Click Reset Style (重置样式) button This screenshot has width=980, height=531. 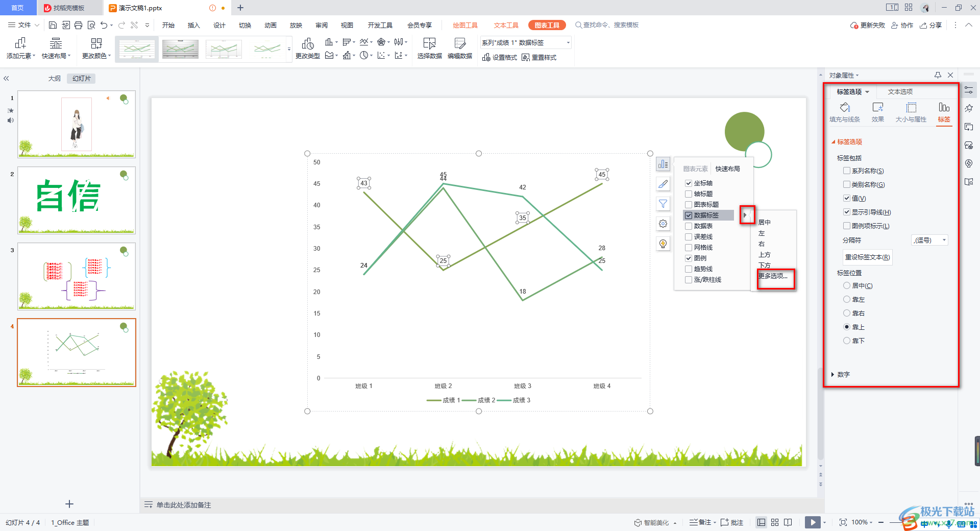tap(539, 58)
